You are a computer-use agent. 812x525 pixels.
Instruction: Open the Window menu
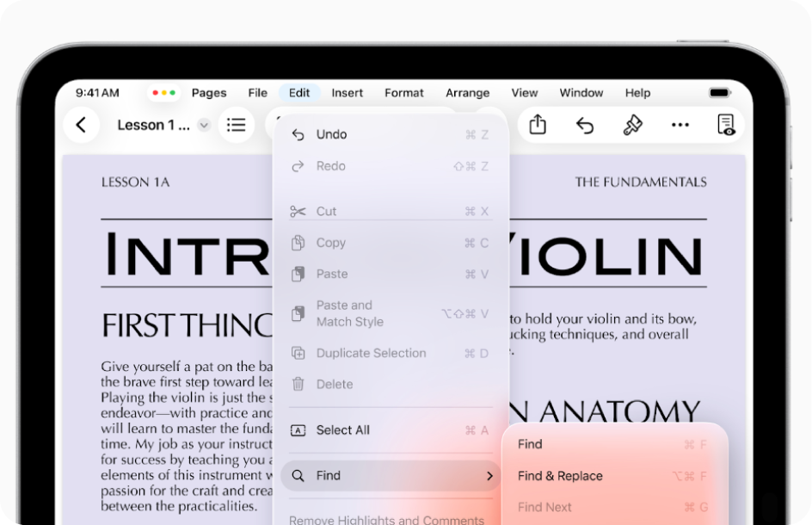(x=581, y=93)
